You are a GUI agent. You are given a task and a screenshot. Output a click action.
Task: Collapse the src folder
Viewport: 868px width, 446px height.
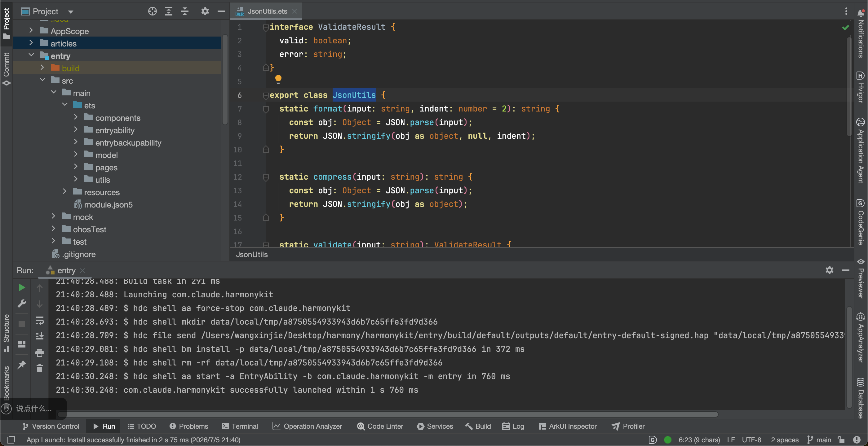[x=42, y=81]
